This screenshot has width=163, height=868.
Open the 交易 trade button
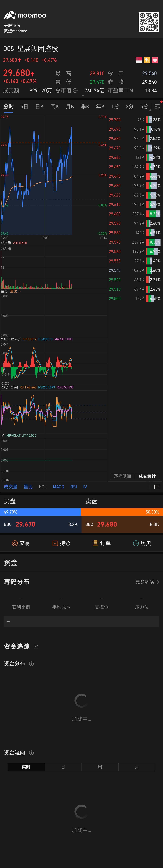coord(21,543)
